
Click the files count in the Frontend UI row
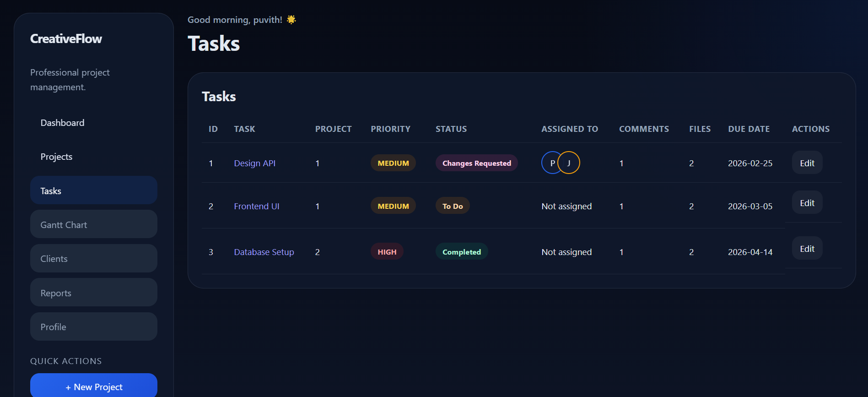click(x=691, y=206)
